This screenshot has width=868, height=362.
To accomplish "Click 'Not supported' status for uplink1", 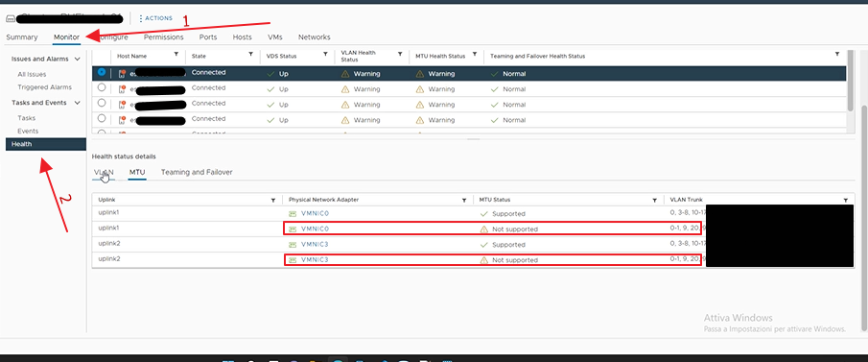I will coord(515,229).
